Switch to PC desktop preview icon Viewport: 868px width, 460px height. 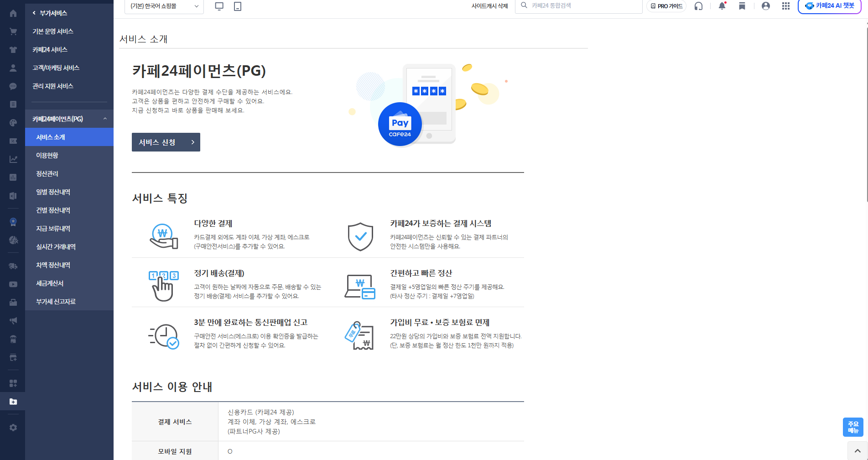point(219,6)
